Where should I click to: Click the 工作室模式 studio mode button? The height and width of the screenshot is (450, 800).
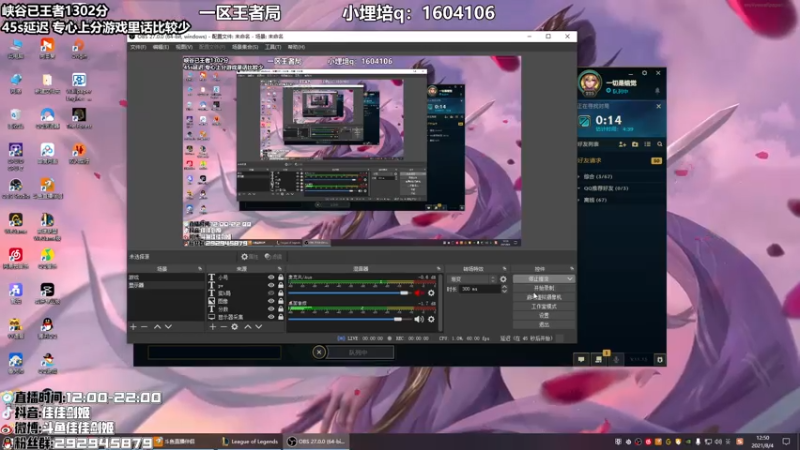click(x=544, y=307)
